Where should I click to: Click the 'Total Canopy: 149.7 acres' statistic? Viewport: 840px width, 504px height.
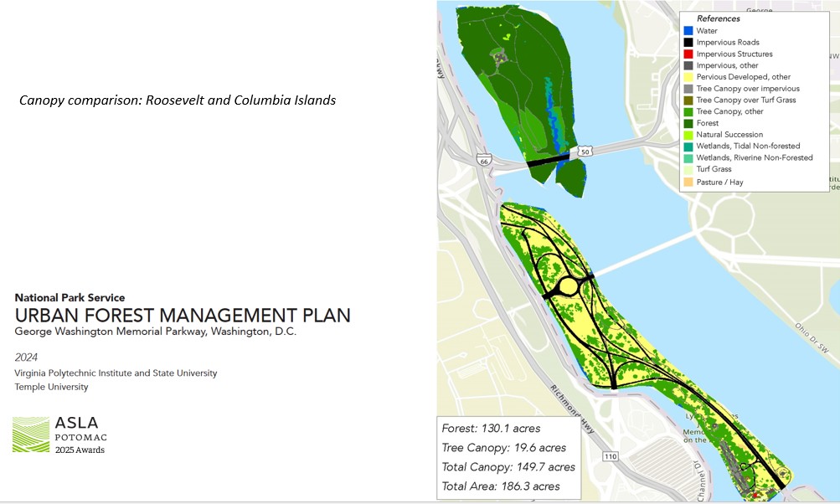point(508,467)
